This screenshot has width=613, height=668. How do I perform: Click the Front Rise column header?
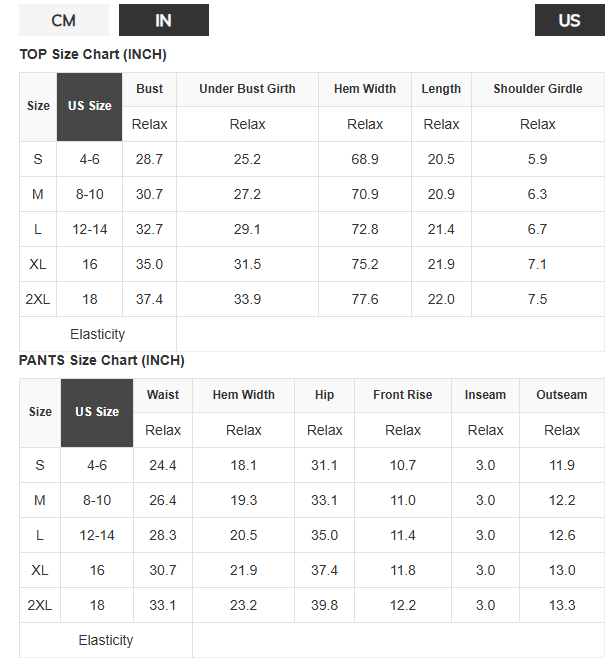402,395
